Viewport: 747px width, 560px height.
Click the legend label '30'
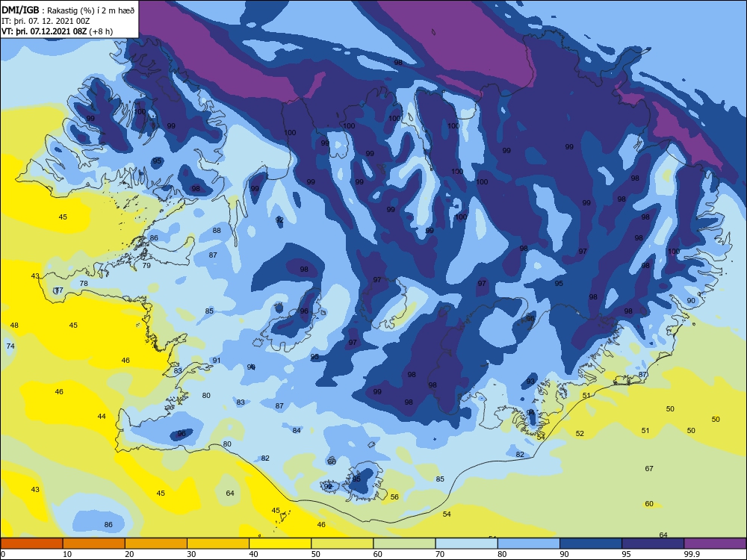tap(191, 554)
